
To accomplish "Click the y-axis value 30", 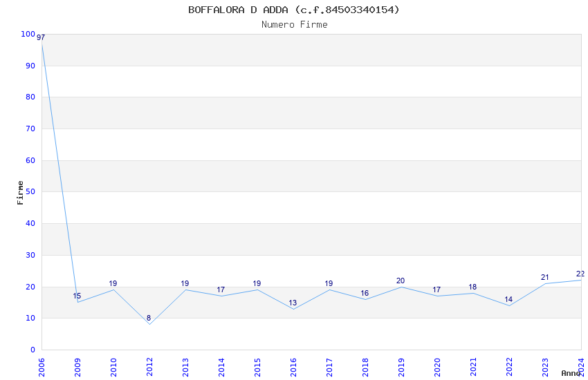I will pos(30,256).
